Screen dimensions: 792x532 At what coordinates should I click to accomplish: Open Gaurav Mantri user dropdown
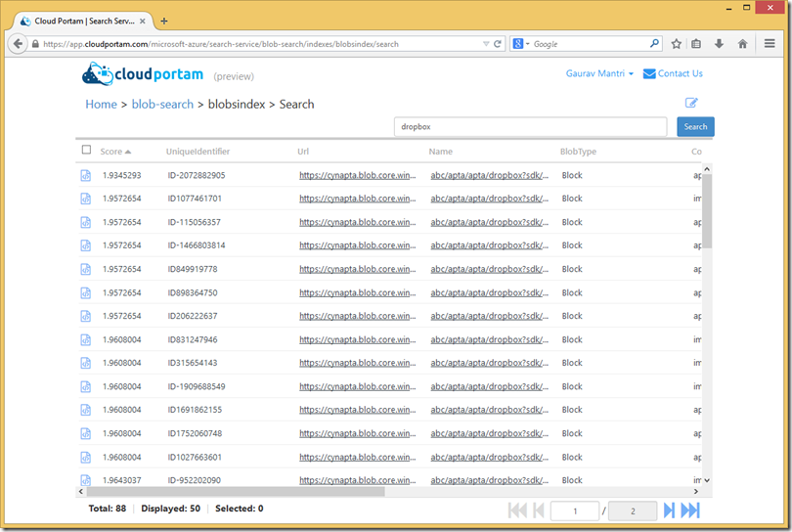[599, 73]
